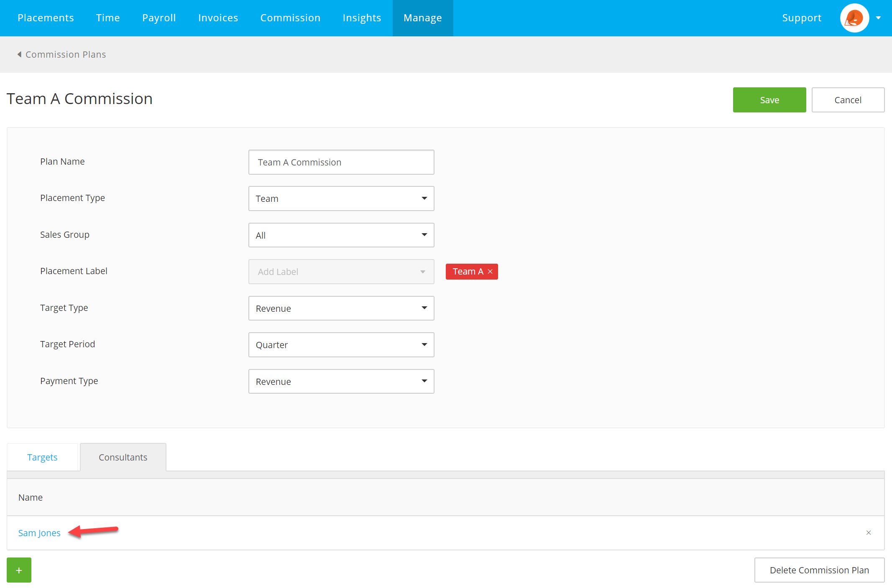
Task: Switch to the Targets tab
Action: point(42,457)
